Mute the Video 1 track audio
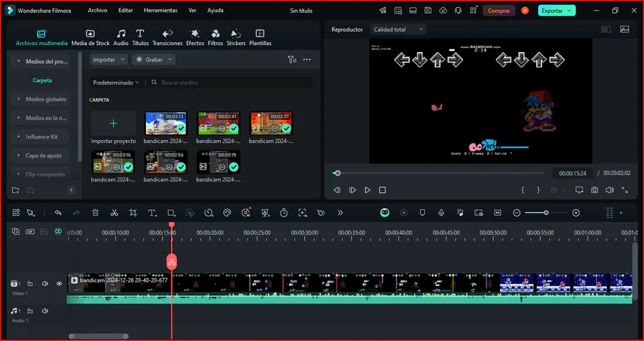This screenshot has width=644, height=341. [x=45, y=284]
